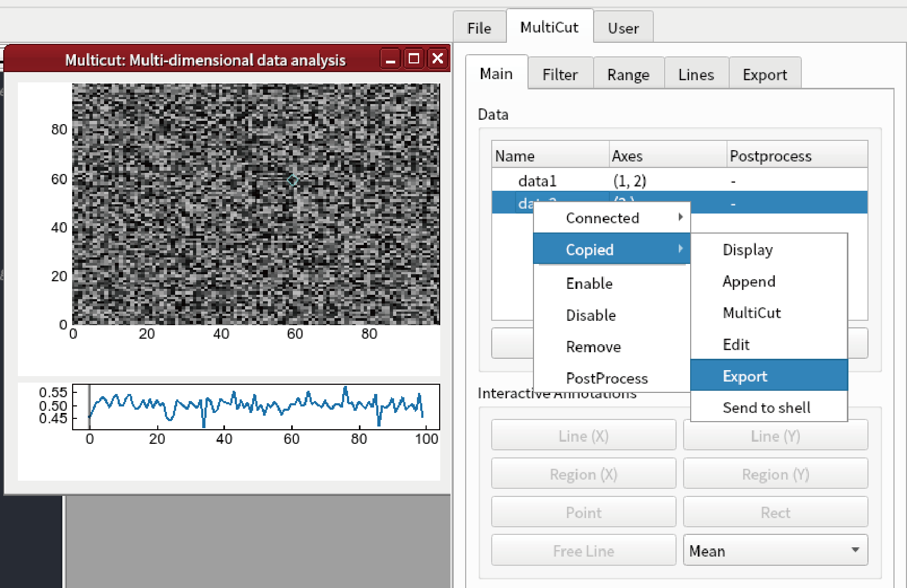Close the Multicut window
This screenshot has width=907, height=588.
[x=438, y=59]
